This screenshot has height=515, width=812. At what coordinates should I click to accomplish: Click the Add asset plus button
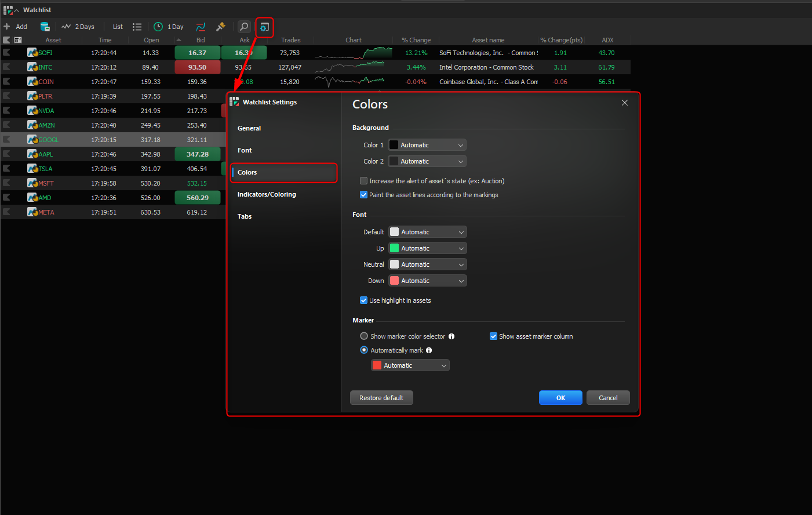click(7, 27)
